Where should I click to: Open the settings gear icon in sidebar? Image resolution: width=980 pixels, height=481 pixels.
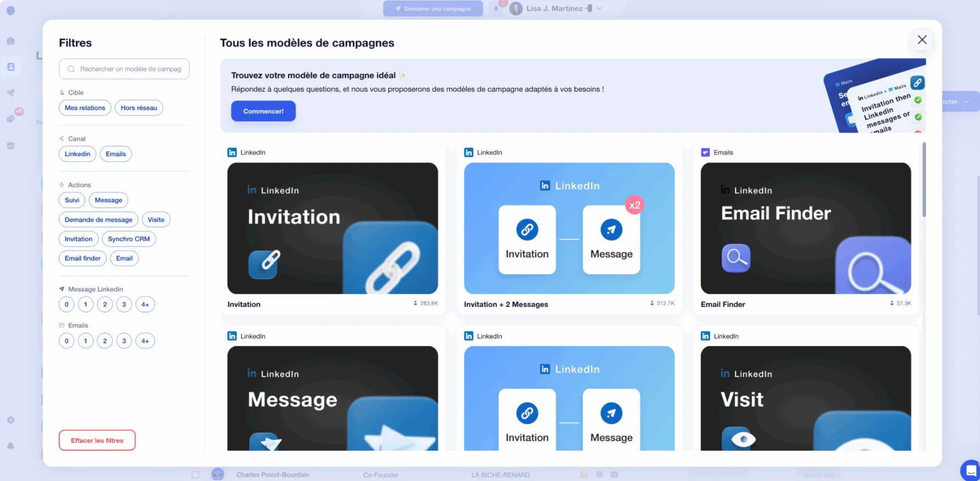point(10,420)
